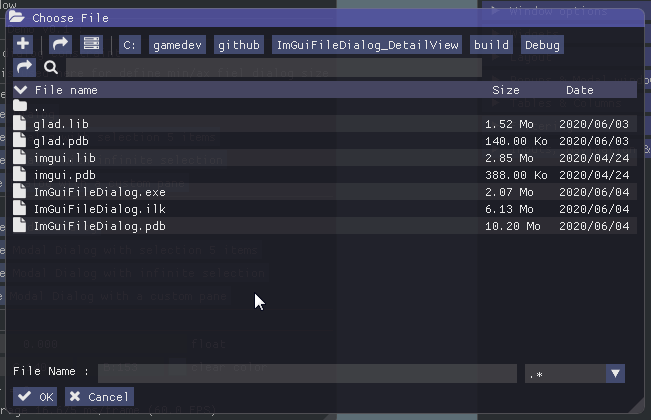Click the drives list icon
651x420 pixels.
(x=91, y=44)
